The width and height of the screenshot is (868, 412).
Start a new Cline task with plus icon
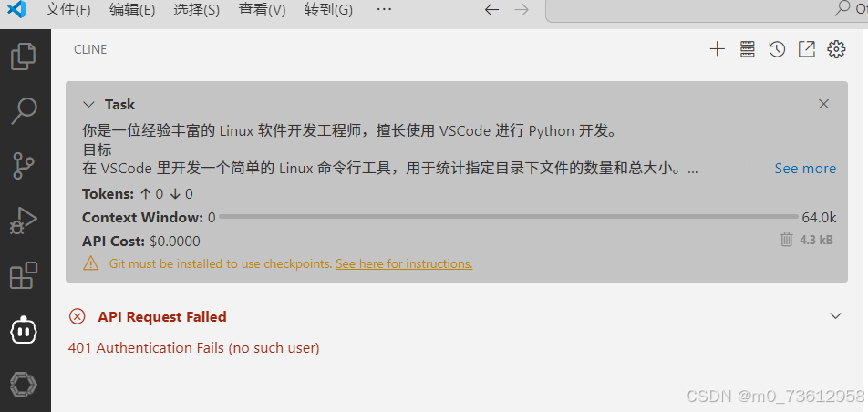717,49
